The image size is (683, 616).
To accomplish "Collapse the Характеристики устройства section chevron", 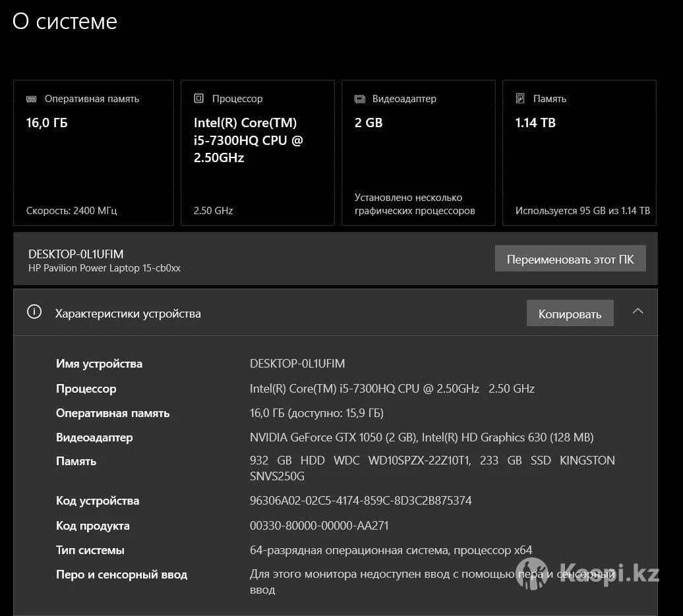I will [x=638, y=312].
